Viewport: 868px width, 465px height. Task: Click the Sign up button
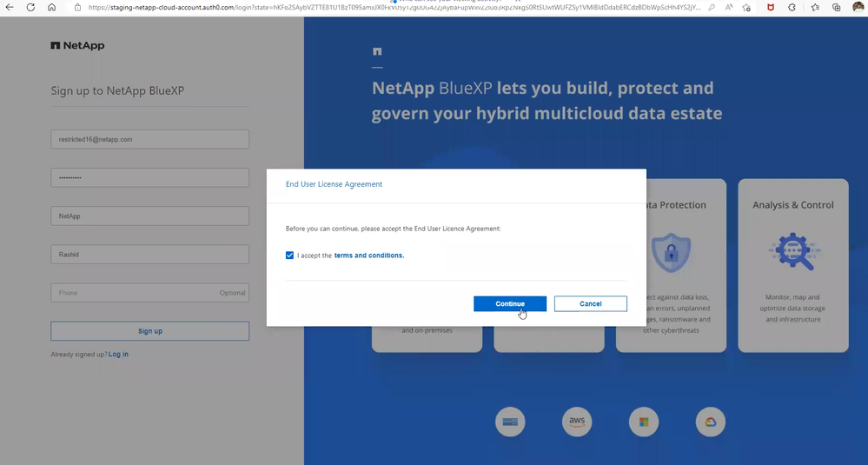coord(149,331)
